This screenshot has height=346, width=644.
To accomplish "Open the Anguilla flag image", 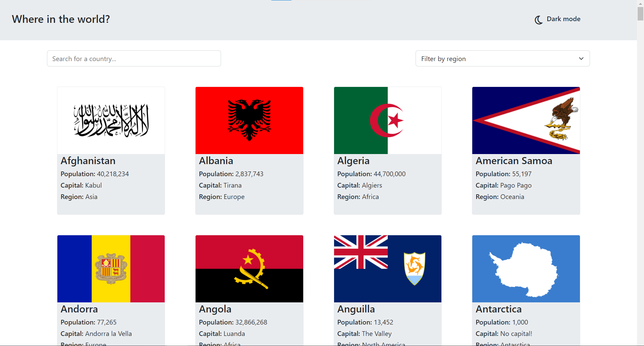I will (x=387, y=269).
